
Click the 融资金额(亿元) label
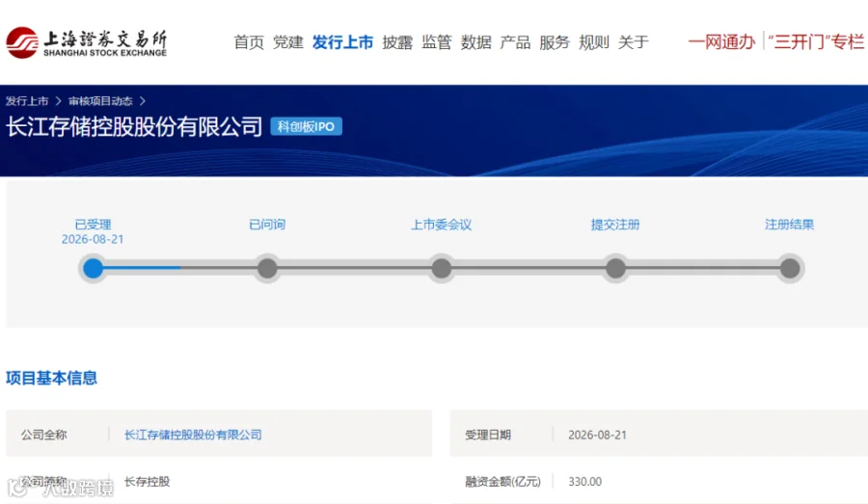[x=502, y=482]
